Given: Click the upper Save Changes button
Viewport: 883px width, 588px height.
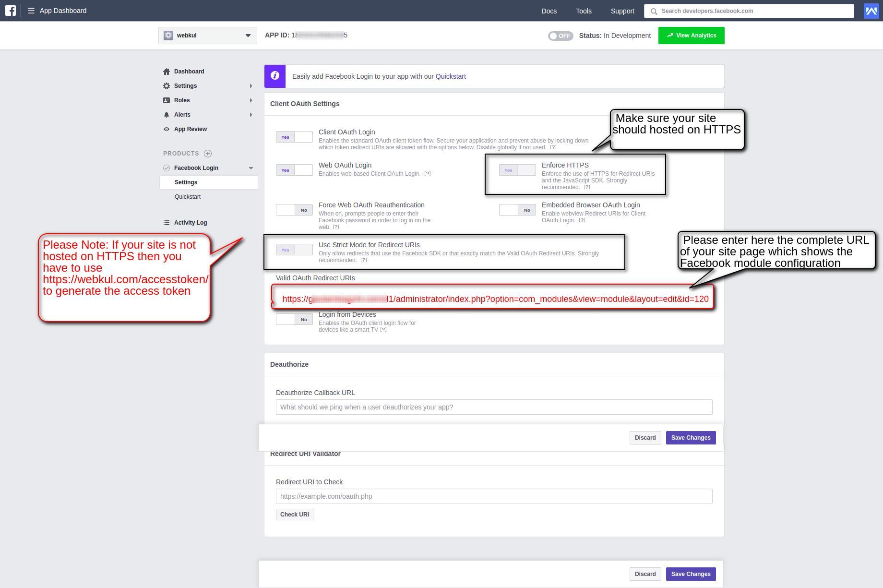Looking at the screenshot, I should [x=691, y=438].
